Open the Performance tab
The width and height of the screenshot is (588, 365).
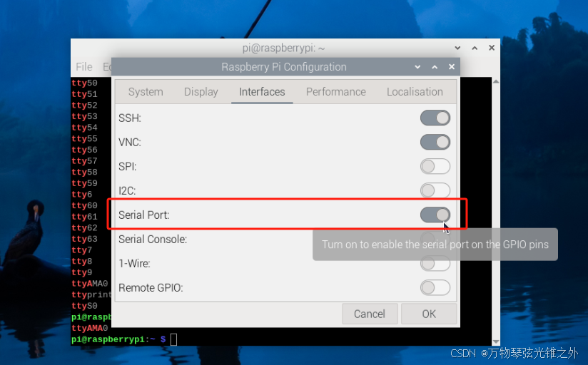[336, 92]
